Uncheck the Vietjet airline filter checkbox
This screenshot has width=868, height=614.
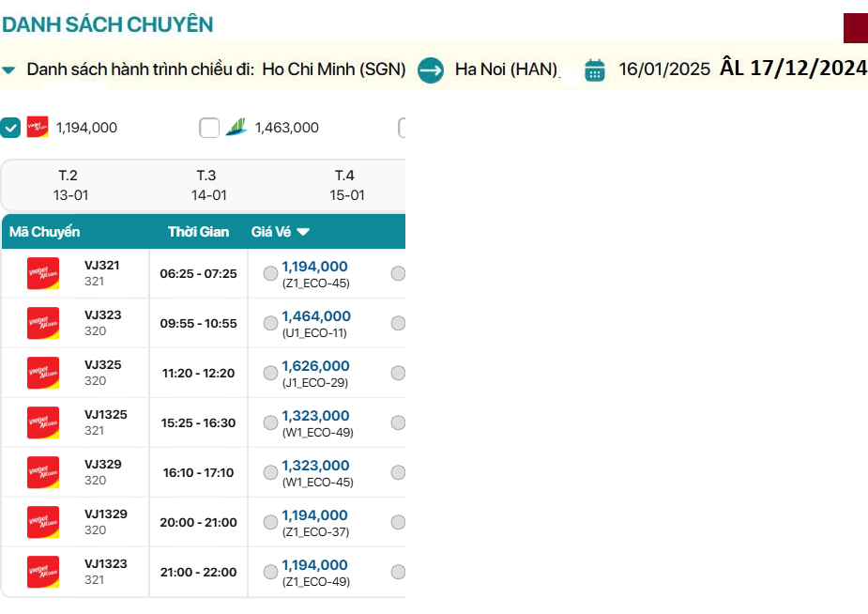coord(10,128)
